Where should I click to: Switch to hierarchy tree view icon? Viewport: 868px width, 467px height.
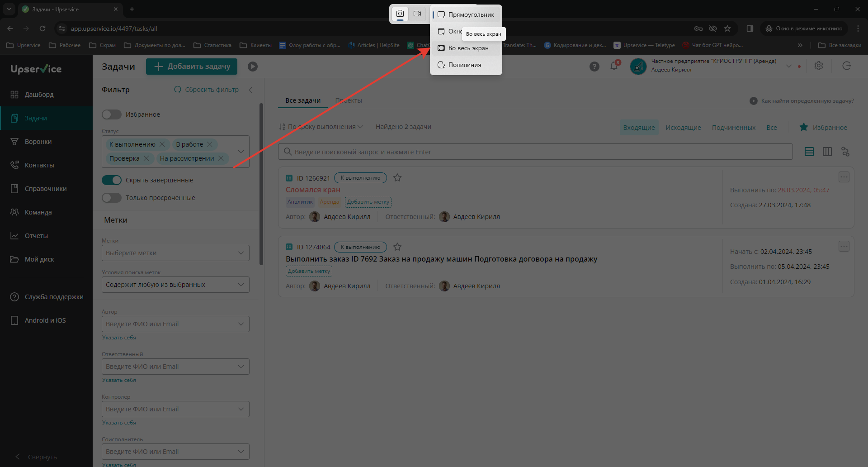845,152
